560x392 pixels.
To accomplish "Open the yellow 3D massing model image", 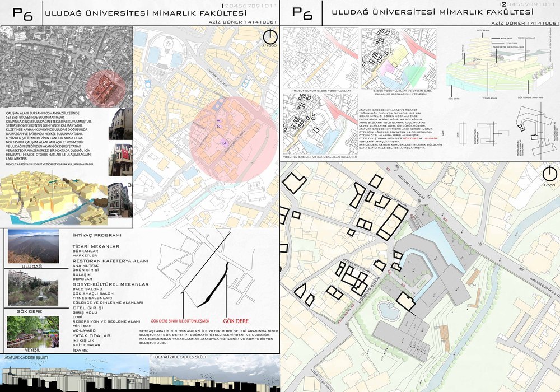I will point(54,197).
